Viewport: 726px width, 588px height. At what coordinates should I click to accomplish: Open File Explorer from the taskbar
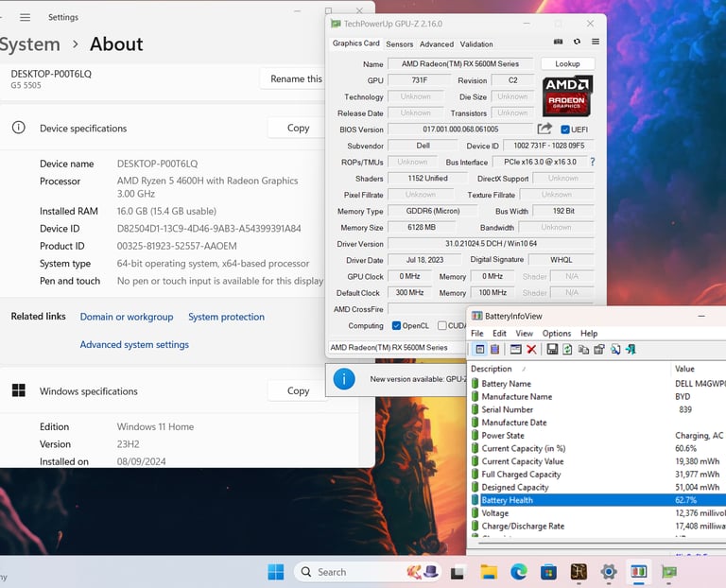pyautogui.click(x=489, y=572)
